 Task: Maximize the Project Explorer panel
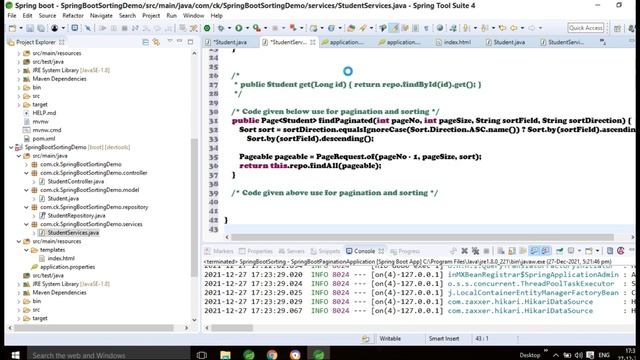tap(190, 42)
